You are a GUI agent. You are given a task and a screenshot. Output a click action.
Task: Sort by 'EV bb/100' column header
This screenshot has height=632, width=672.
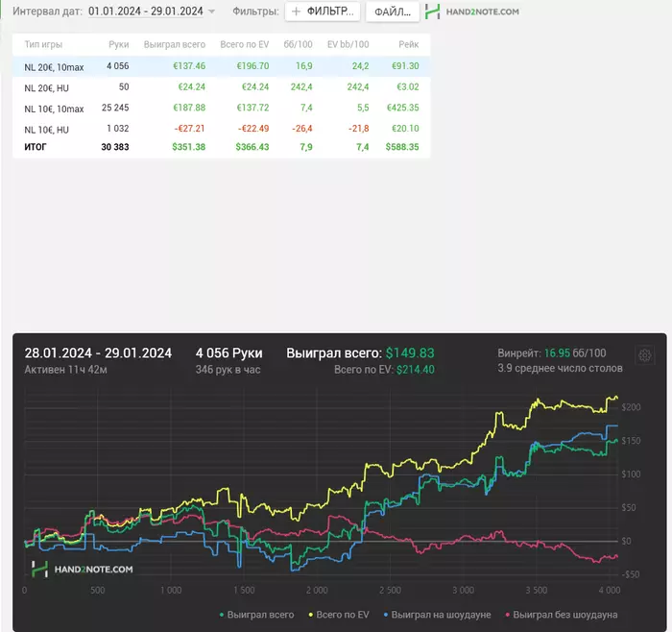(x=348, y=44)
